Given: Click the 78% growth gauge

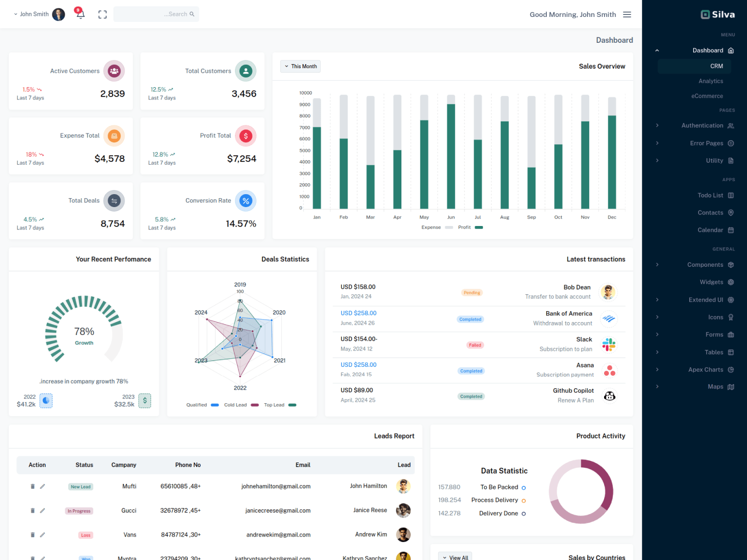Looking at the screenshot, I should click(x=84, y=330).
